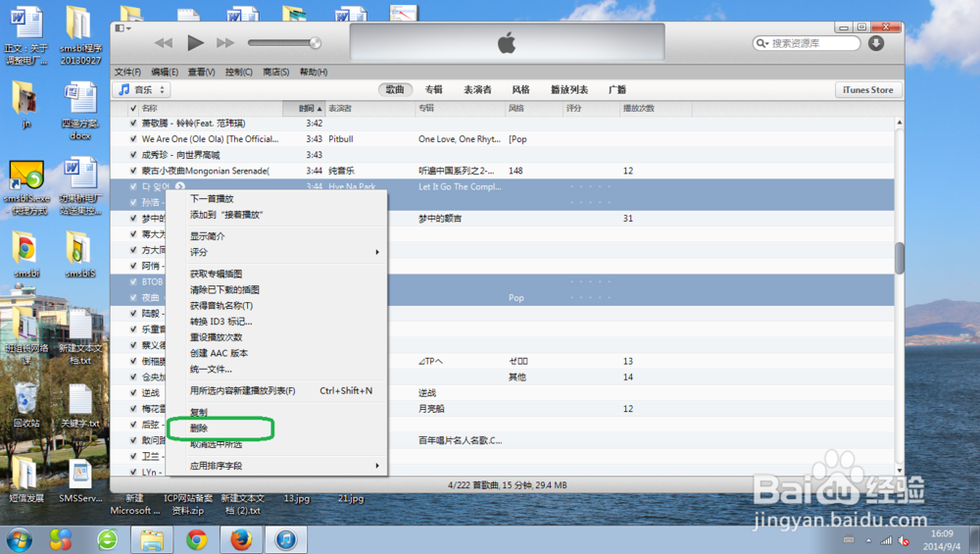Switch to the 广播 tab

(616, 89)
